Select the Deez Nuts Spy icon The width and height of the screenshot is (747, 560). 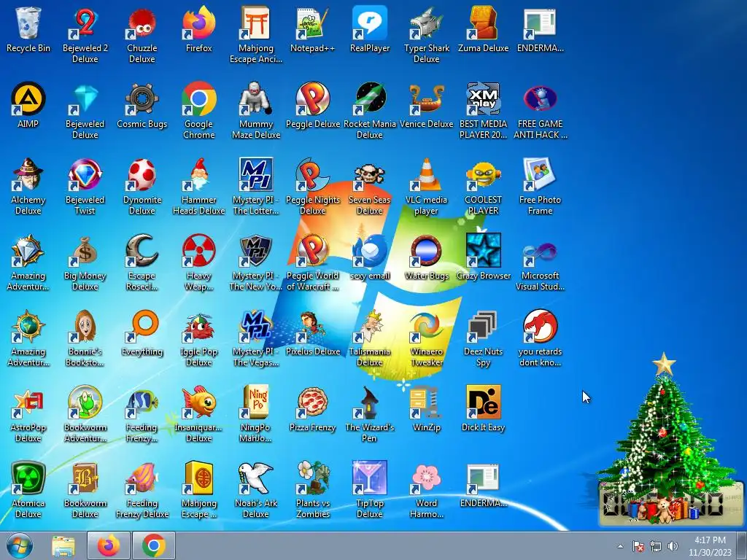click(483, 326)
